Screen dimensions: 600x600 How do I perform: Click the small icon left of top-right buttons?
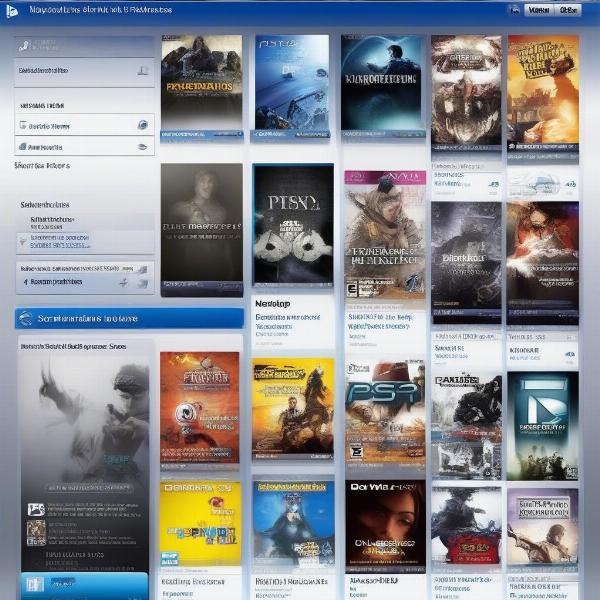click(514, 10)
